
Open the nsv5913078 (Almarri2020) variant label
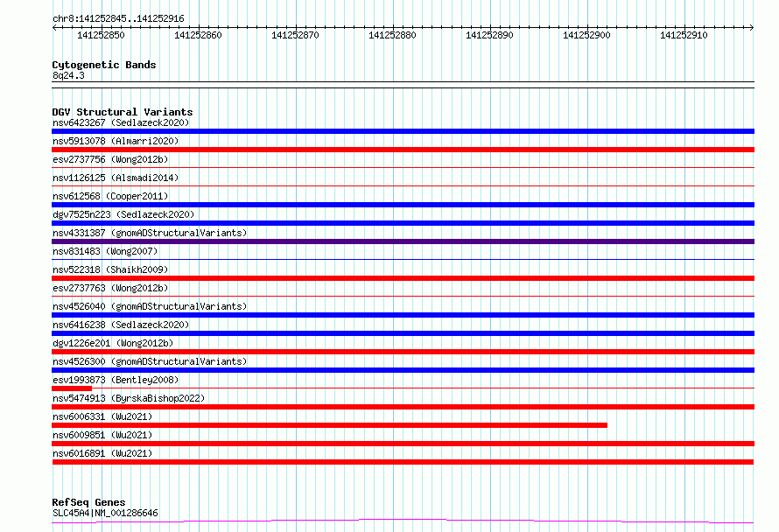pos(116,141)
